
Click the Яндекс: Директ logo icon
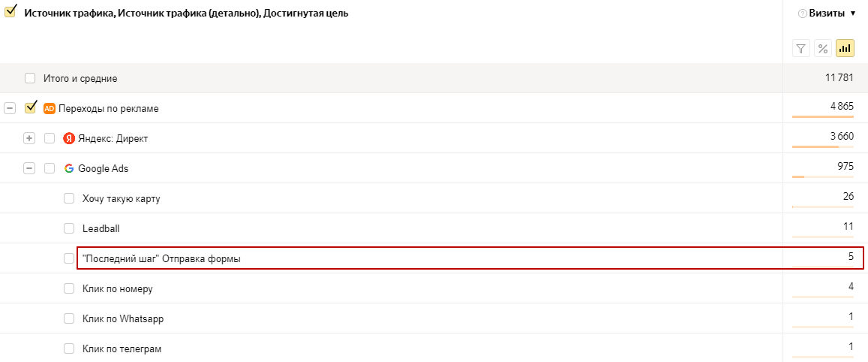pos(68,138)
